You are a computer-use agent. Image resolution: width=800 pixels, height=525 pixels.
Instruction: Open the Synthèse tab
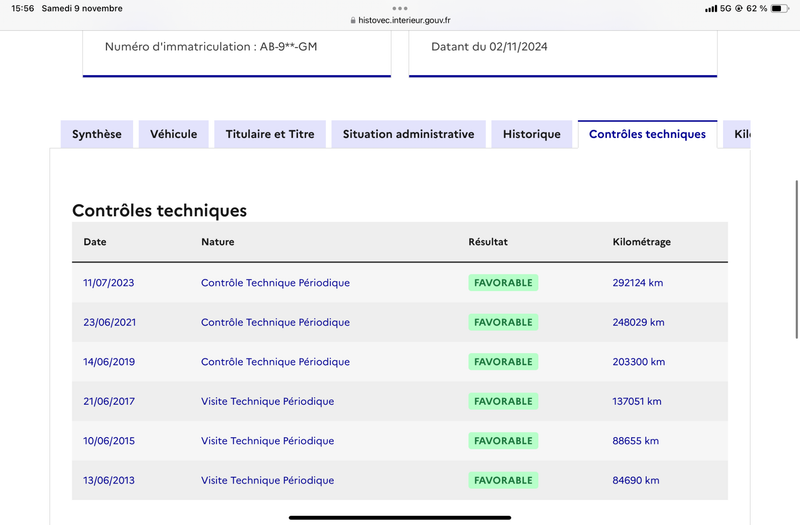pos(97,134)
